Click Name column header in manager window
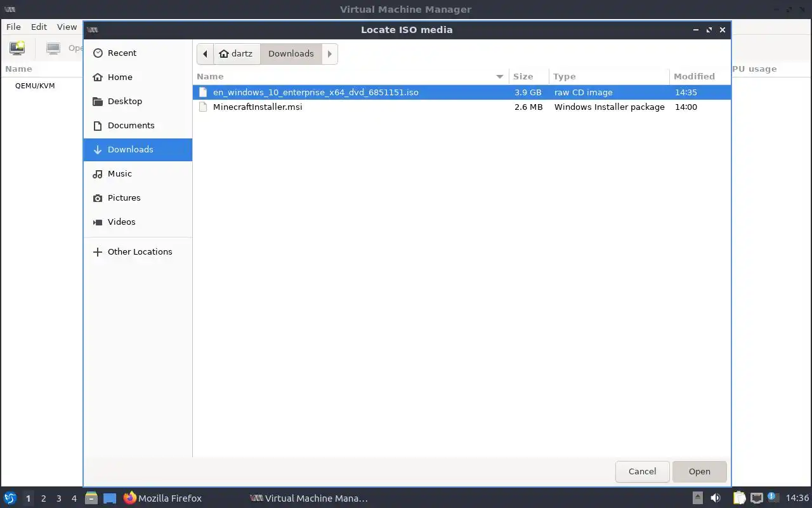This screenshot has width=812, height=508. tap(18, 69)
